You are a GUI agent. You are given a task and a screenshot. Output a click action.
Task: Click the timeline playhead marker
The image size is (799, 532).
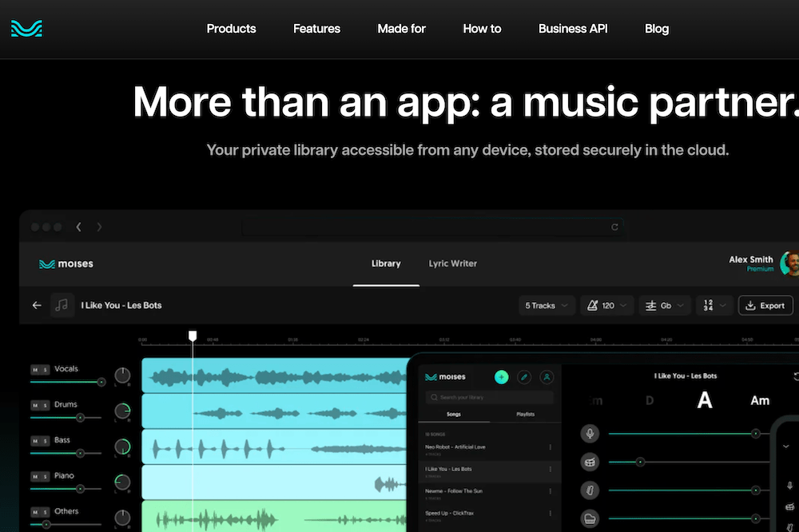(x=193, y=335)
